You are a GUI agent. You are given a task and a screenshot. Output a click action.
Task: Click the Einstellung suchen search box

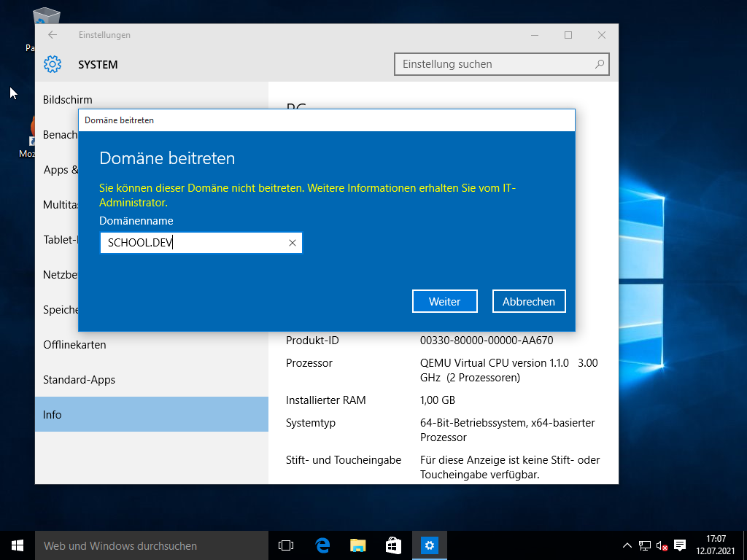(x=496, y=64)
